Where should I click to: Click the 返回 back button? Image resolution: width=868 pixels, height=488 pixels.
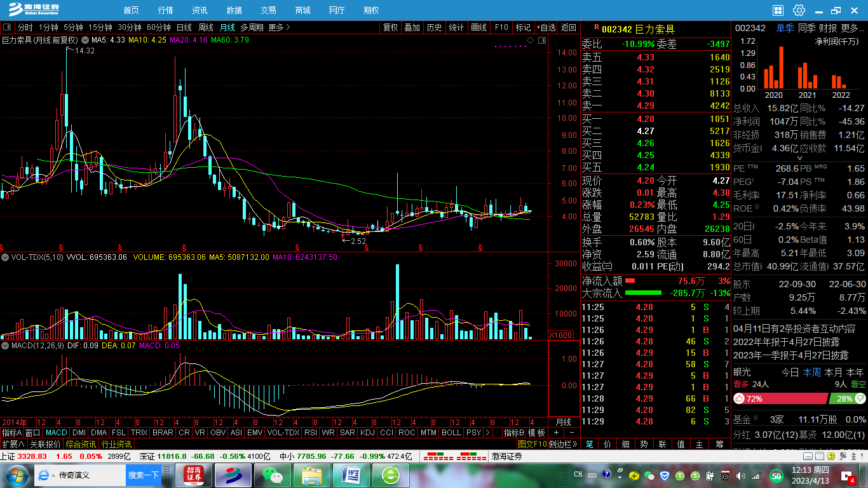pos(569,27)
